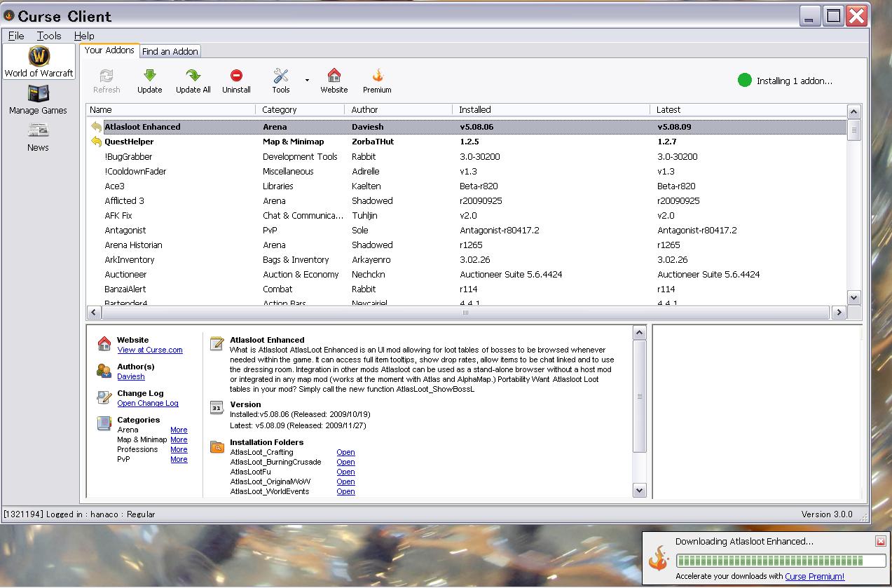Click addon list scroll up arrow
The image size is (892, 588).
point(853,111)
